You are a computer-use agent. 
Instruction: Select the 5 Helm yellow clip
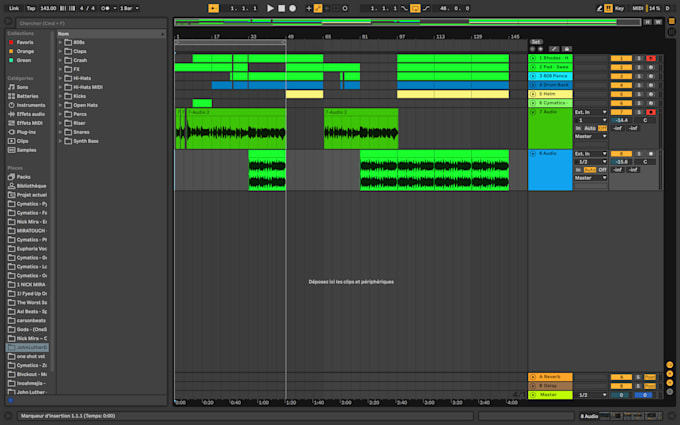[304, 94]
